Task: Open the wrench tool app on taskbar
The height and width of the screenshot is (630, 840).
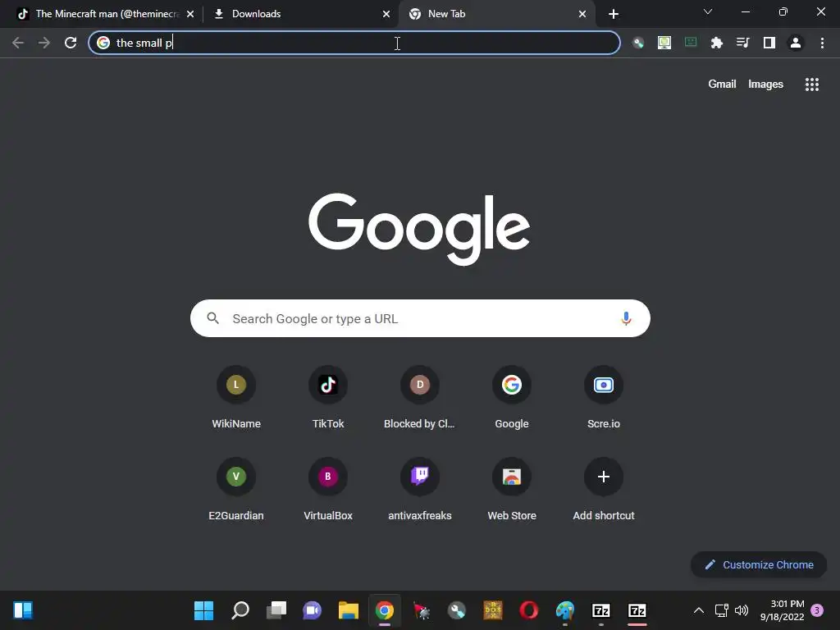Action: click(457, 610)
